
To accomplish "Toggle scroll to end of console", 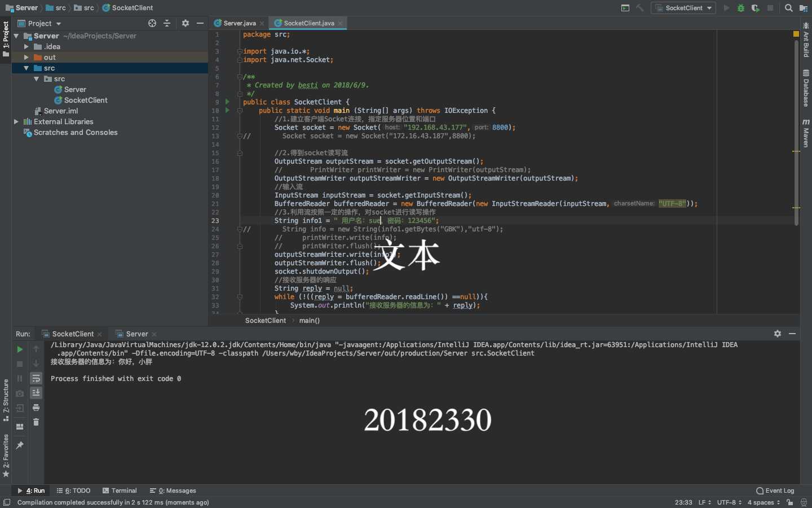I will coord(36,393).
